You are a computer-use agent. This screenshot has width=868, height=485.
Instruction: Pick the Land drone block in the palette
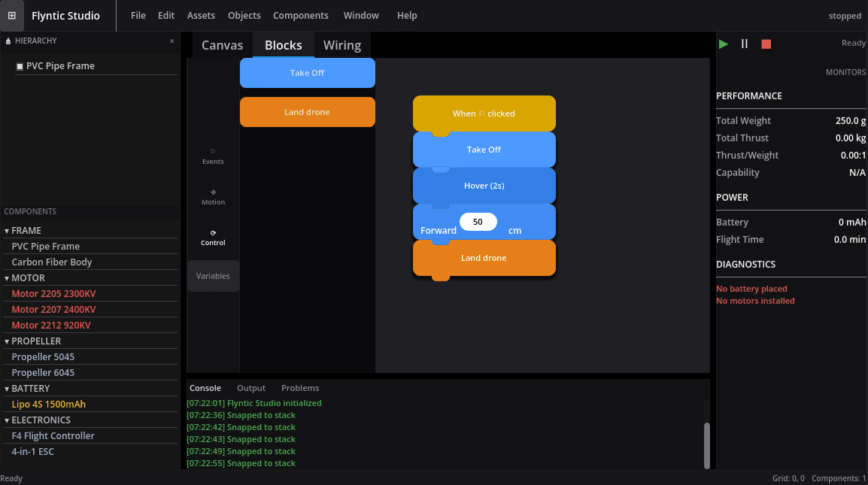(307, 112)
